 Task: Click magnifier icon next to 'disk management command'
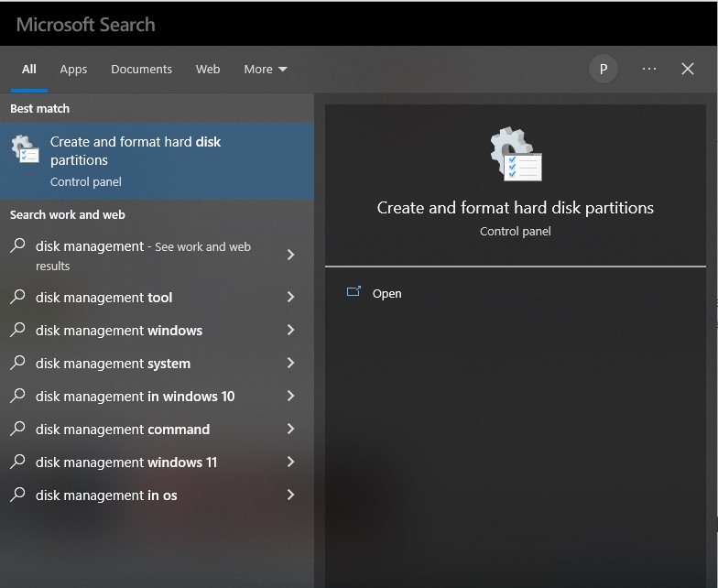click(17, 430)
